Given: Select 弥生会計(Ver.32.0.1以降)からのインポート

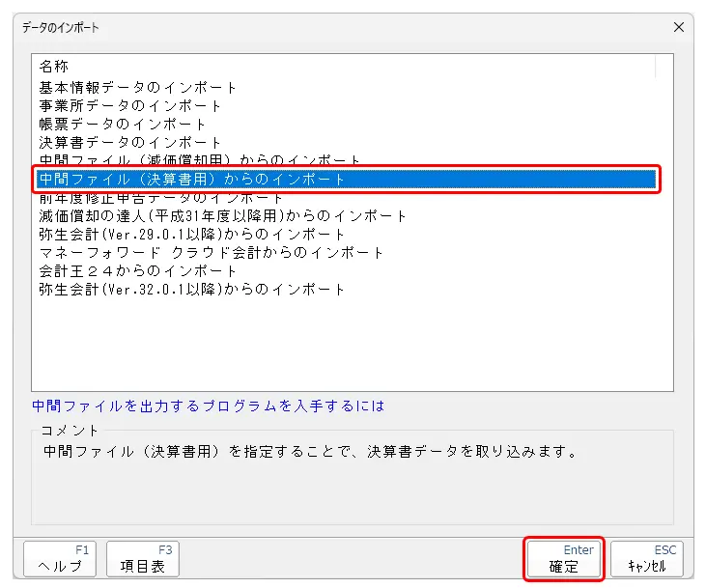Looking at the screenshot, I should click(x=192, y=289).
